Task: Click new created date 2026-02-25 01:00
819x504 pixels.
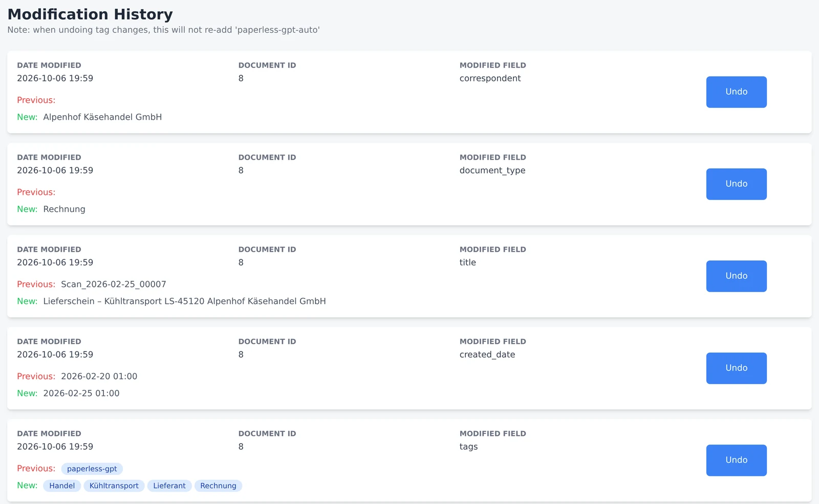Action: pyautogui.click(x=81, y=393)
